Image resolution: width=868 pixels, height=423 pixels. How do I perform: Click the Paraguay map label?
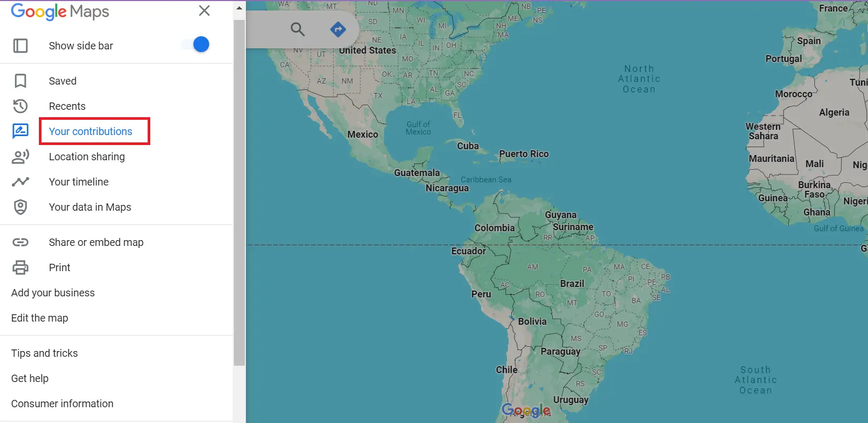tap(561, 352)
